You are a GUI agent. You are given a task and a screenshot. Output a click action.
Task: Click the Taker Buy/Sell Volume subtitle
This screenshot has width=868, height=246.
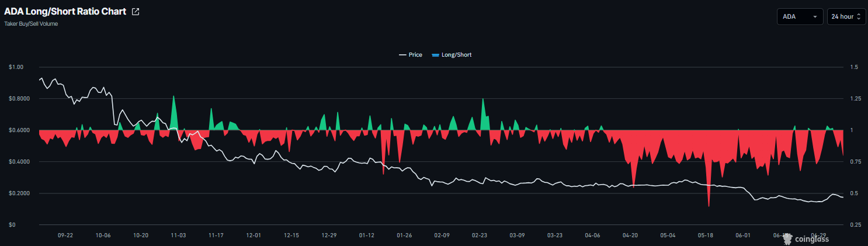click(x=31, y=24)
